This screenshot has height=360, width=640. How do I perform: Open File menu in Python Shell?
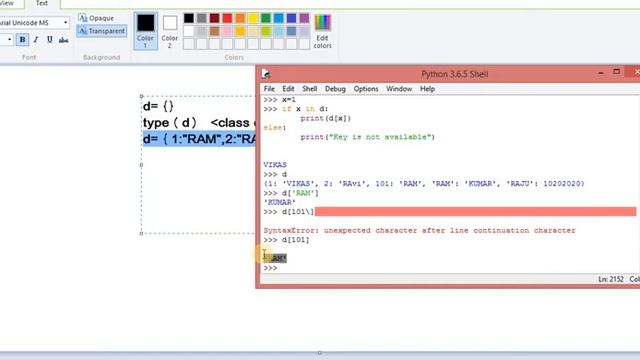[x=269, y=89]
